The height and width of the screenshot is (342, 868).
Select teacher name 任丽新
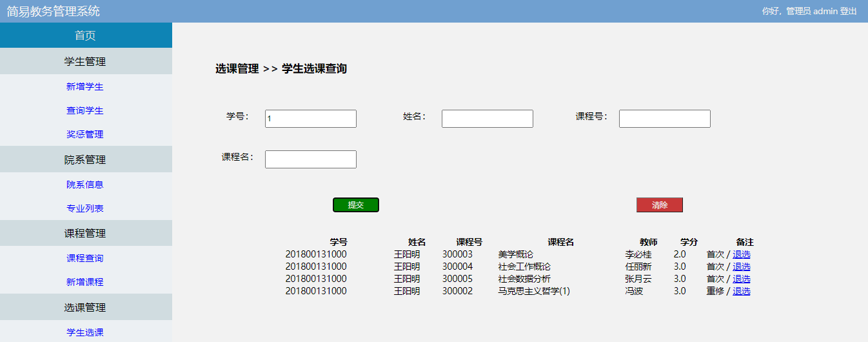point(638,267)
